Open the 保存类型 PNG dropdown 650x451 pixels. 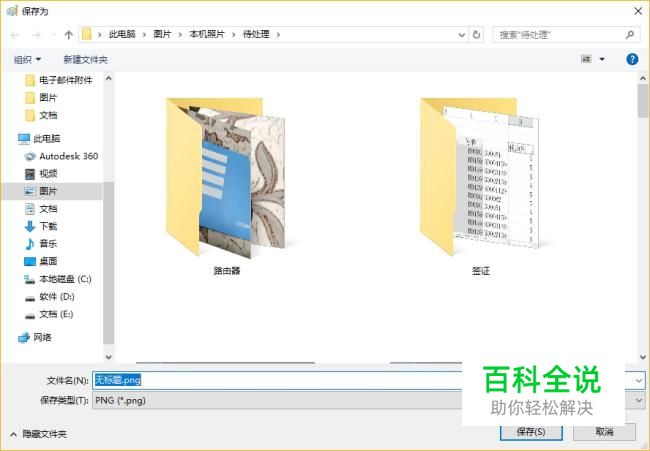tap(368, 400)
